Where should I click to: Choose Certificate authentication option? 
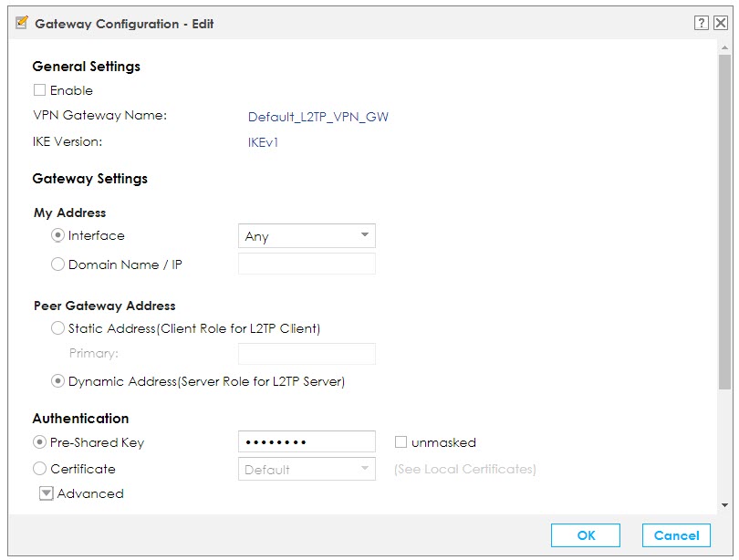coord(39,469)
